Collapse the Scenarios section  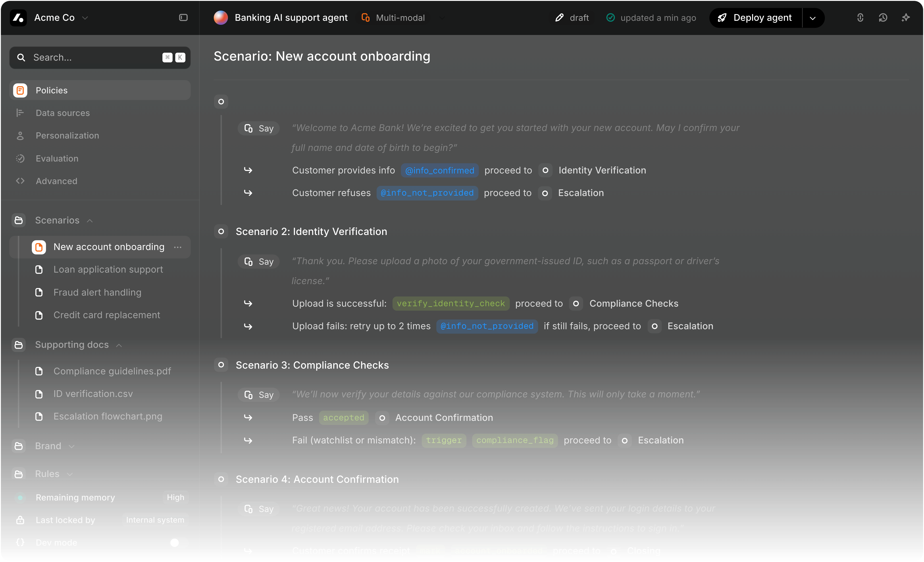(90, 220)
